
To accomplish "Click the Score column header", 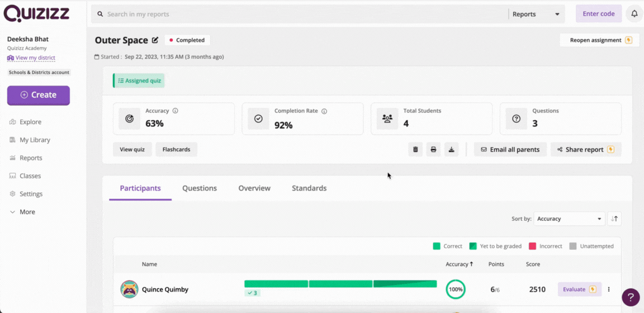I will click(533, 264).
